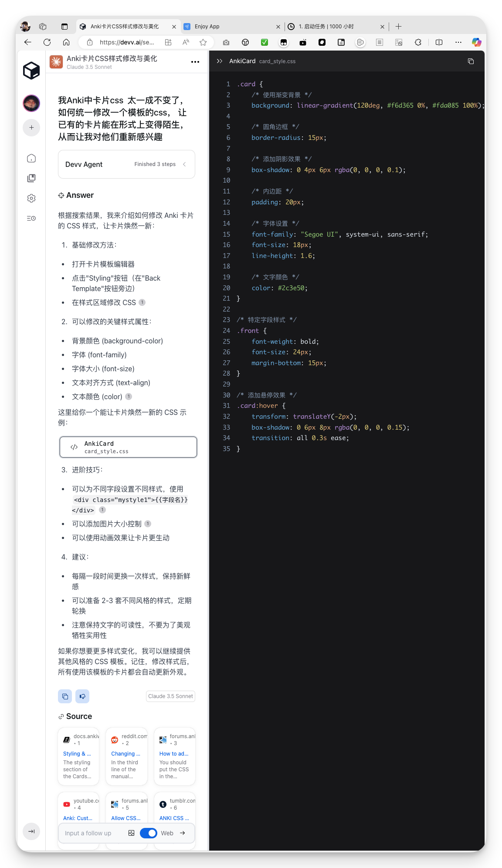Screen dimensions: 502x868
Task: Open the screenshot camera extension icon
Action: 226,42
